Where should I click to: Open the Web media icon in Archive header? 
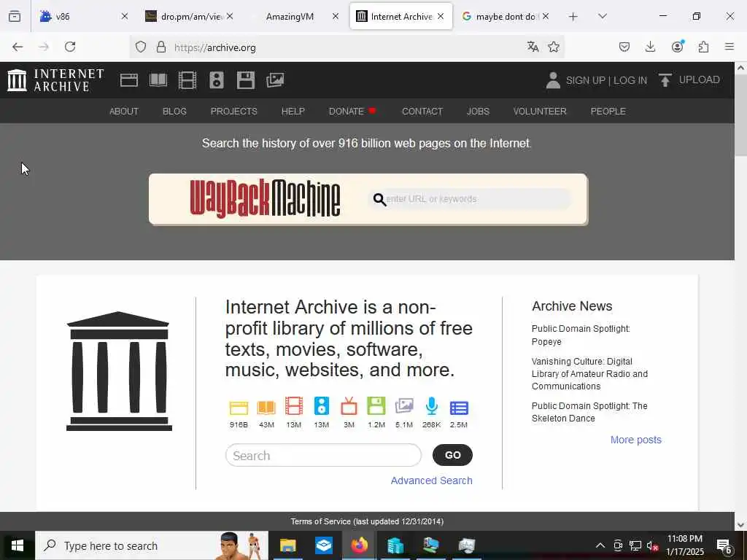point(128,80)
